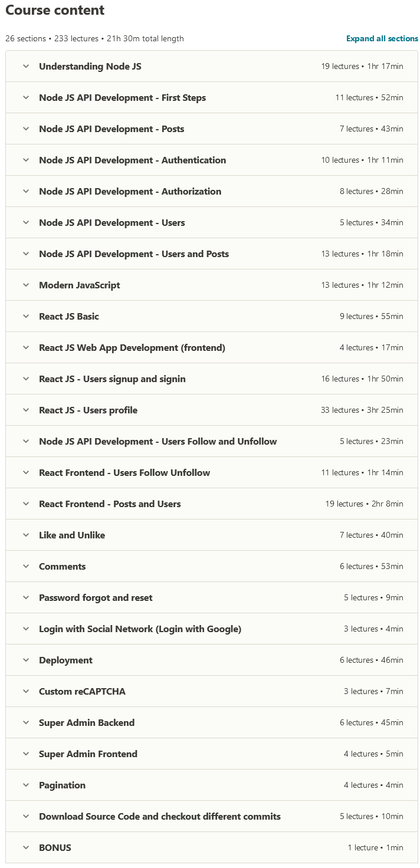Click React JS - Users signup and signin title

tap(112, 379)
